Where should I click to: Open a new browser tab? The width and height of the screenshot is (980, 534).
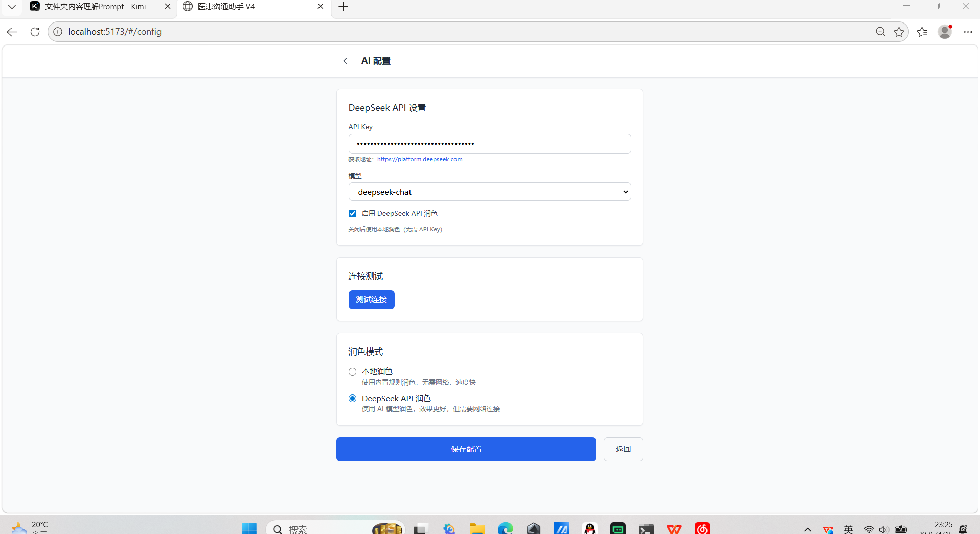(343, 7)
